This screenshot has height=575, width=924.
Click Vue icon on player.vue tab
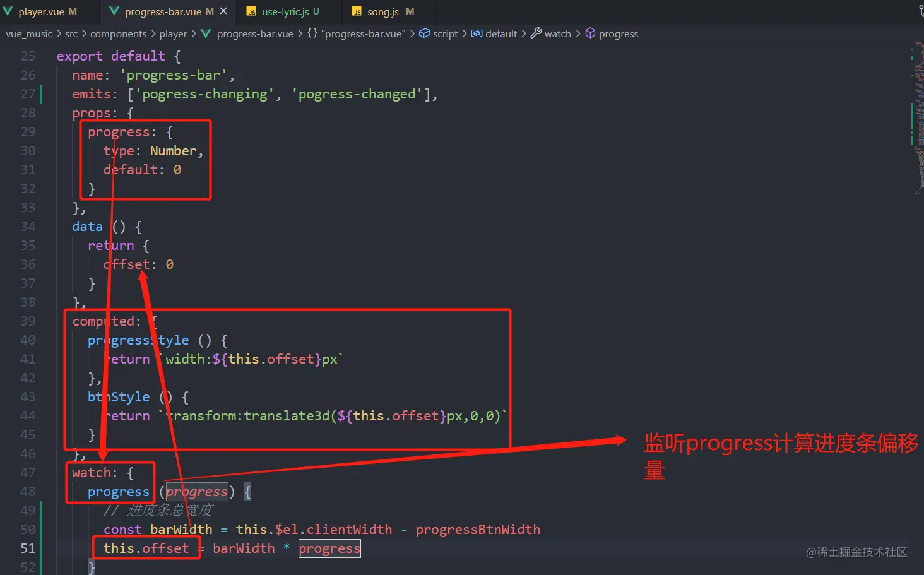tap(8, 11)
